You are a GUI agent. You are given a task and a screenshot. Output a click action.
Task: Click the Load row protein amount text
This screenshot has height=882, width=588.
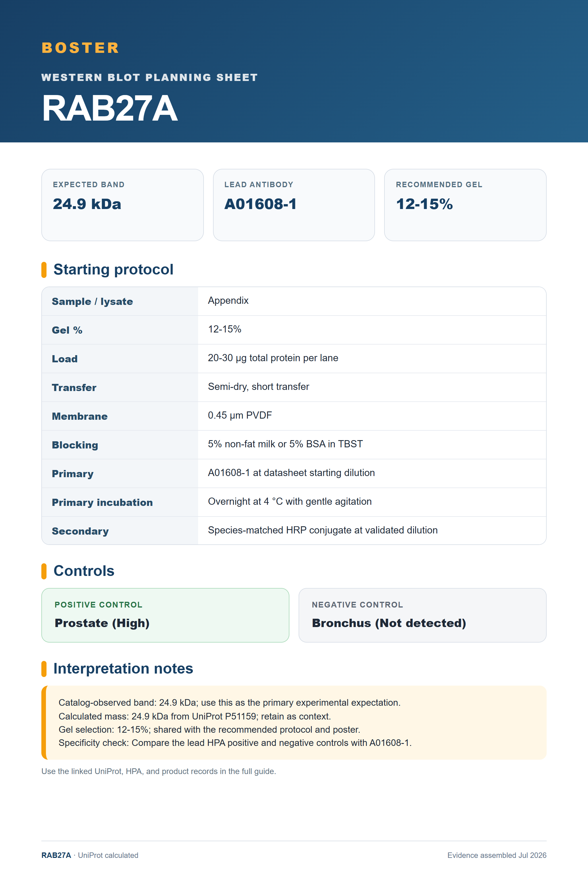coord(273,358)
